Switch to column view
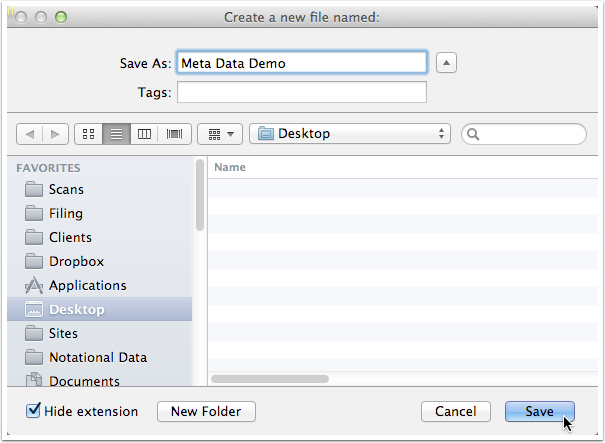The height and width of the screenshot is (443, 605). (x=144, y=134)
